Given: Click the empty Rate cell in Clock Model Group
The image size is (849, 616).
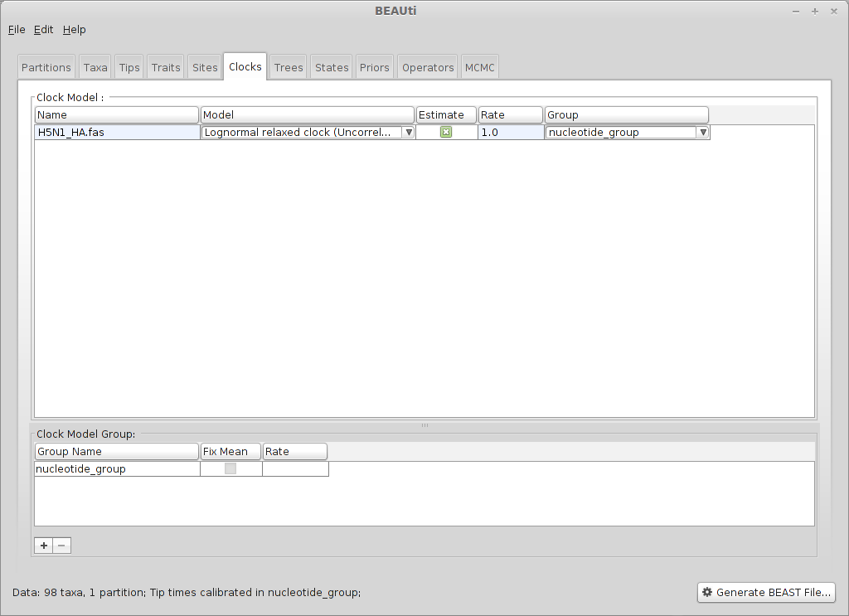Looking at the screenshot, I should point(295,468).
